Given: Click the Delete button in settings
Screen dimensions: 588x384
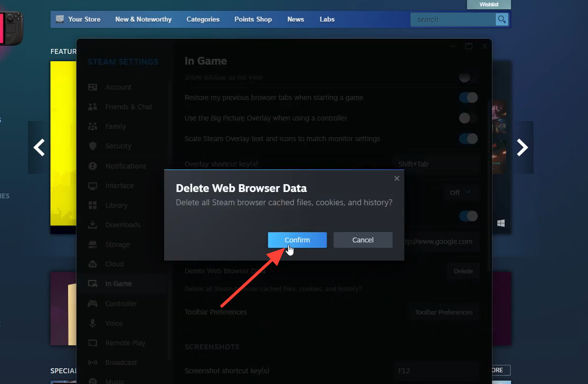Looking at the screenshot, I should [463, 271].
